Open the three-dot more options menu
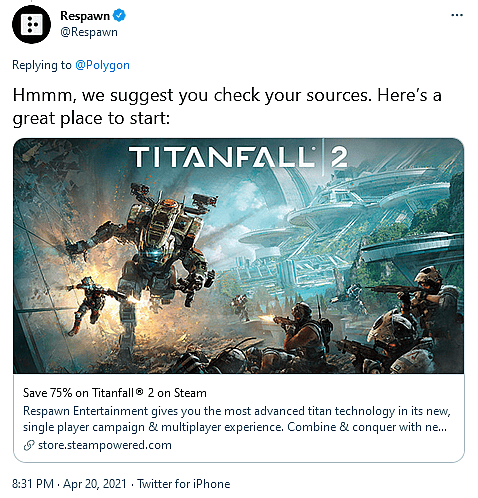This screenshot has width=478, height=498. pyautogui.click(x=457, y=15)
